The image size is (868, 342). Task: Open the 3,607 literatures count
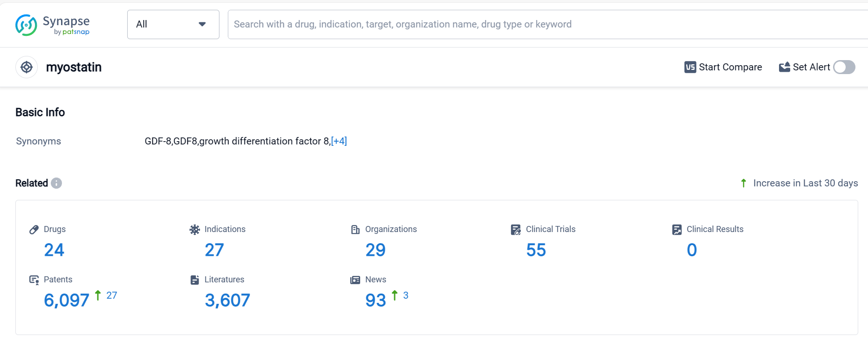pos(227,301)
